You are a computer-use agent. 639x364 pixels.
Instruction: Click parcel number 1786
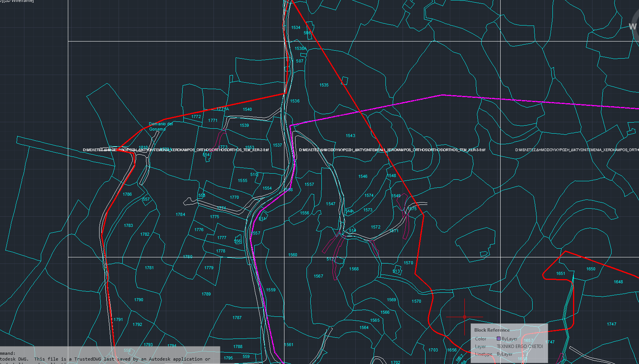point(127,195)
